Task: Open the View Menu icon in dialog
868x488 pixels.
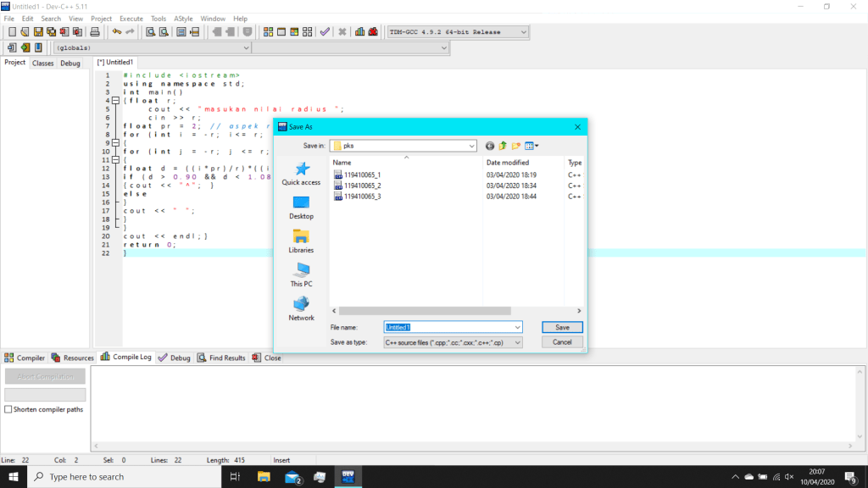Action: click(531, 146)
